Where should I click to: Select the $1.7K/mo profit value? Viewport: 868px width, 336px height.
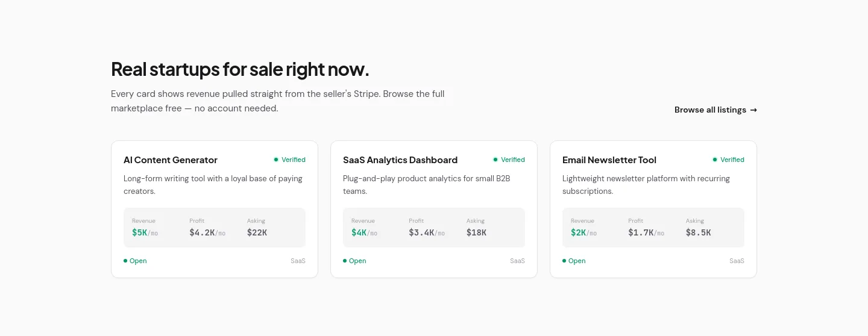tap(646, 232)
